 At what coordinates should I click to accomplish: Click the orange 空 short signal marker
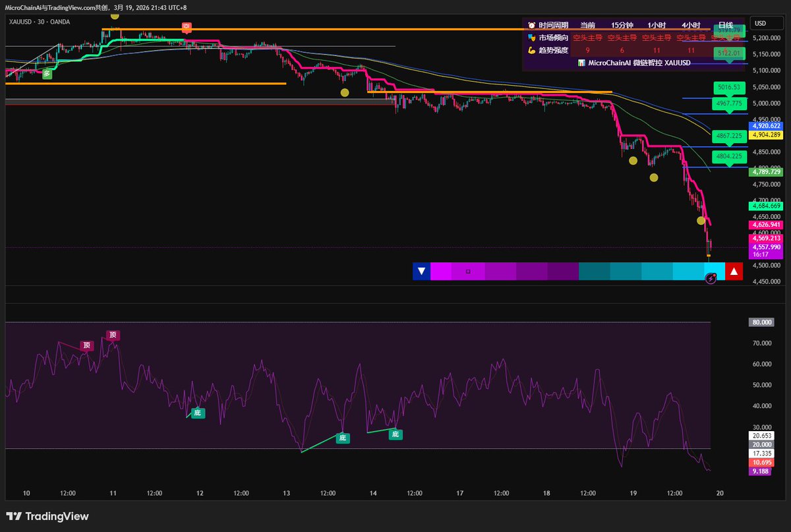[187, 26]
